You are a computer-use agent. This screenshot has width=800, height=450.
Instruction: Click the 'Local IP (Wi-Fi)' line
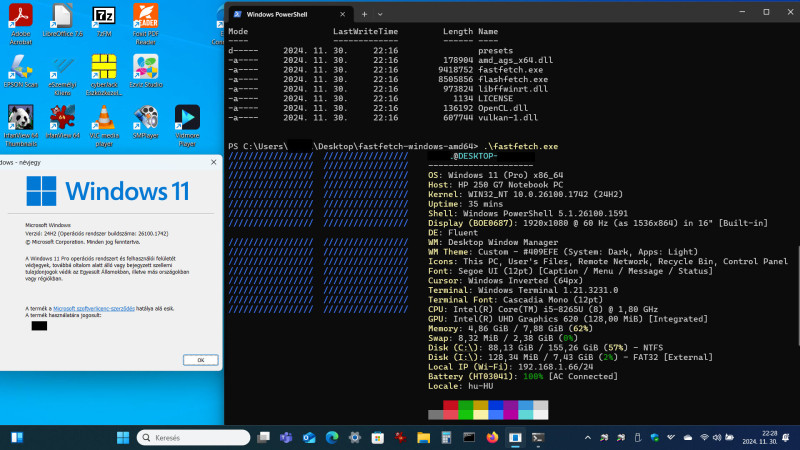tap(511, 367)
